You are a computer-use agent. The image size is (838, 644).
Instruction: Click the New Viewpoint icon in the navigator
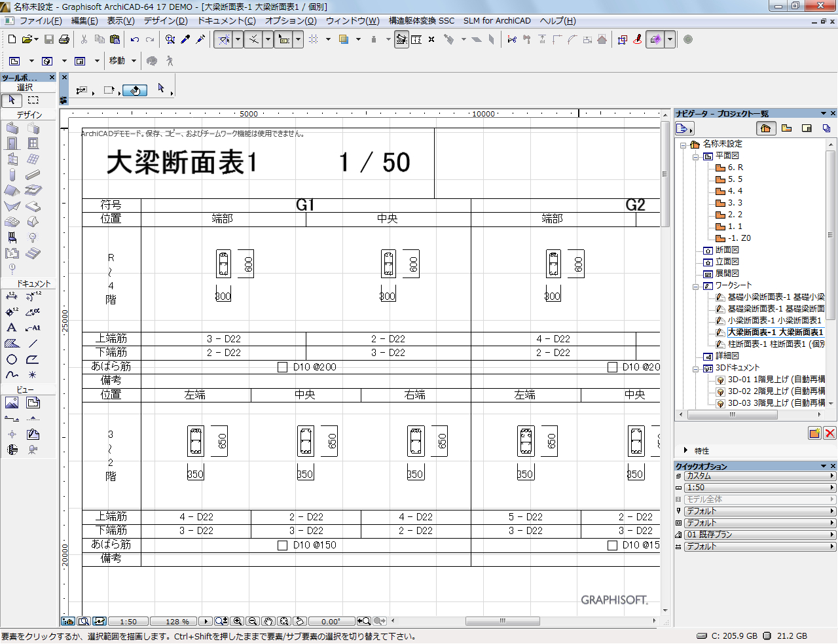click(814, 433)
